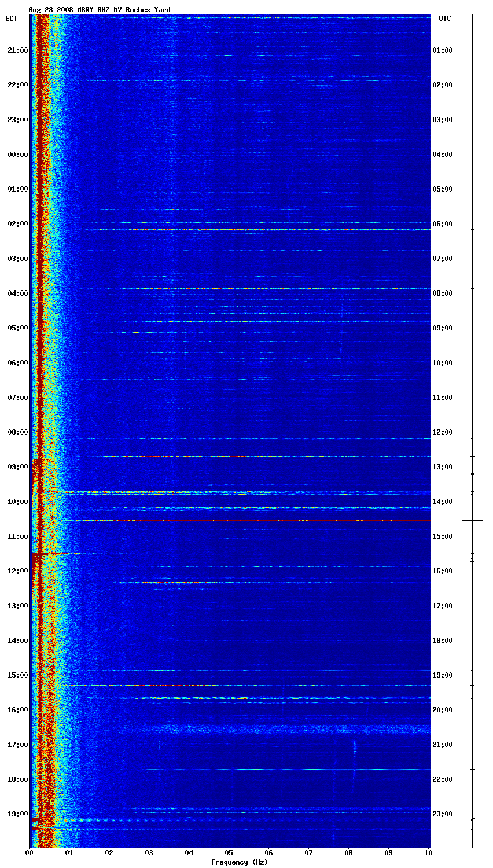This screenshot has width=493, height=868.
Task: Select the 22:00 label on the ECT axis
Action: point(18,85)
